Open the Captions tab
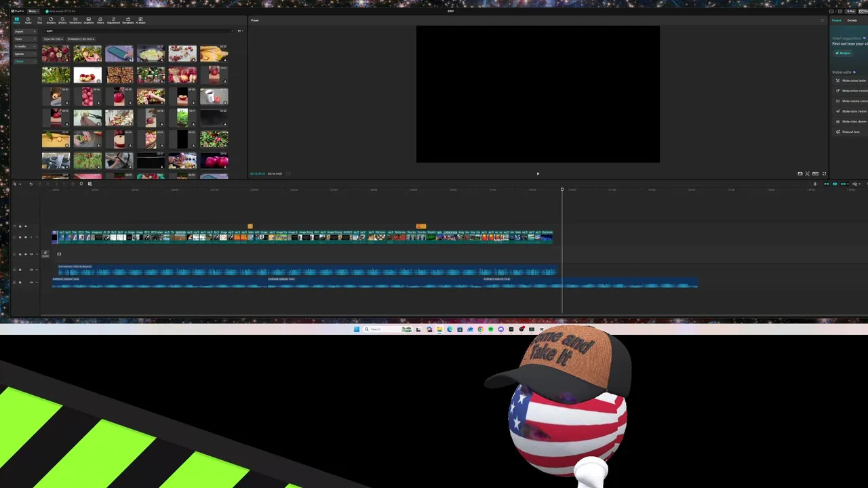Screen dimensions: 868x488 click(88, 20)
